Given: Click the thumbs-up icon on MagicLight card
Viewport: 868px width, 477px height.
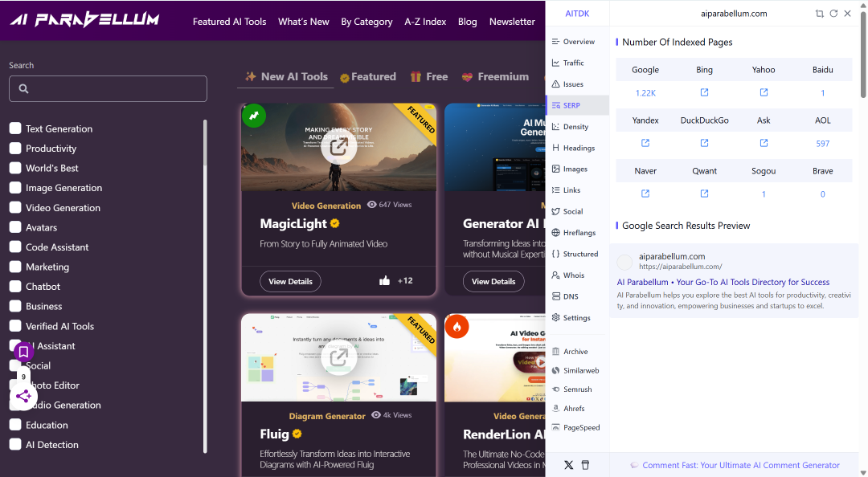Looking at the screenshot, I should 384,280.
